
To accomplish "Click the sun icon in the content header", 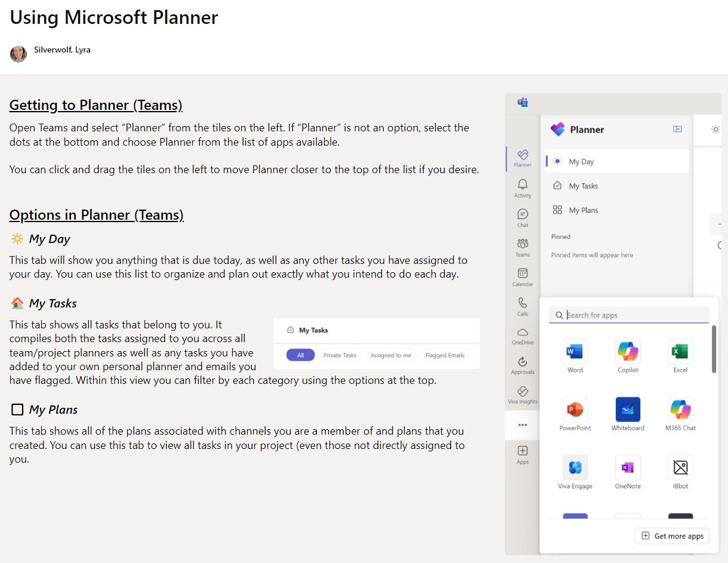I will pos(716,129).
